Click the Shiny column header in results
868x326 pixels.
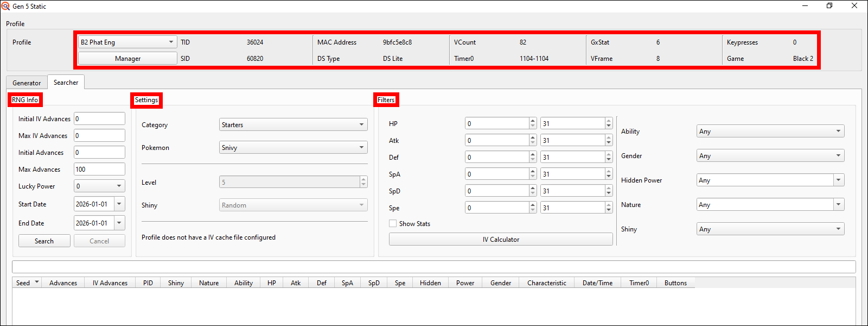pos(176,283)
